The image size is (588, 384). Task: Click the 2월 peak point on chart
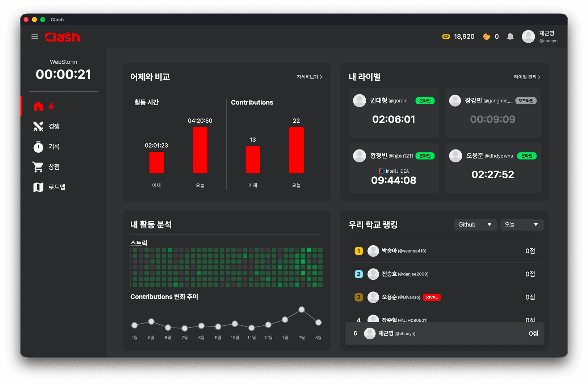click(302, 309)
